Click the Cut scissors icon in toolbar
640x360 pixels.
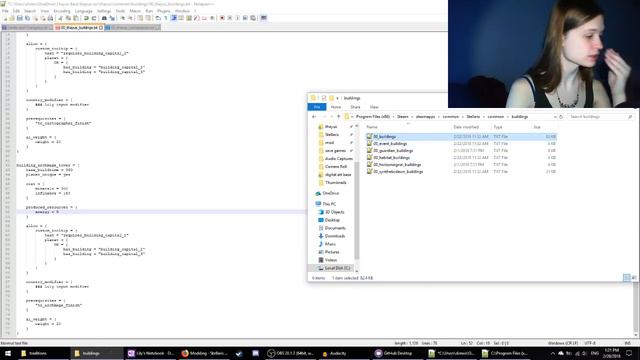click(x=60, y=18)
